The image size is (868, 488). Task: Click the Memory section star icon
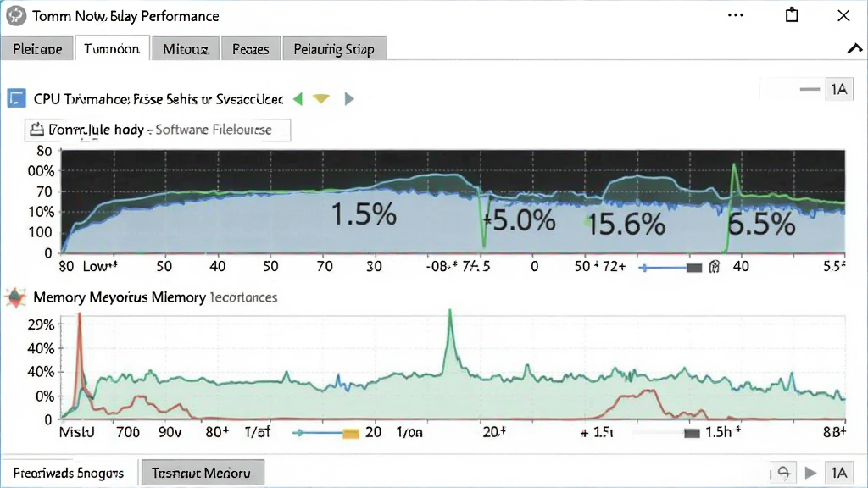(15, 297)
